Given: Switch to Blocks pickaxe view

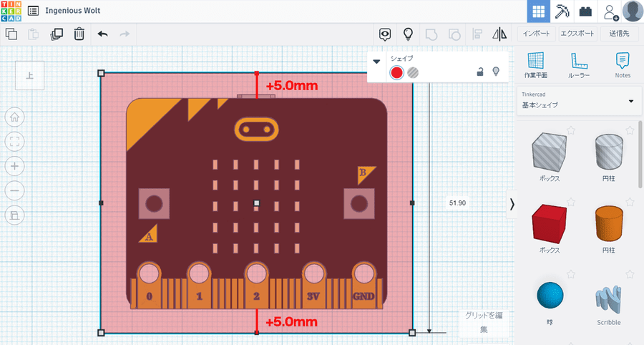Looking at the screenshot, I should pos(562,11).
